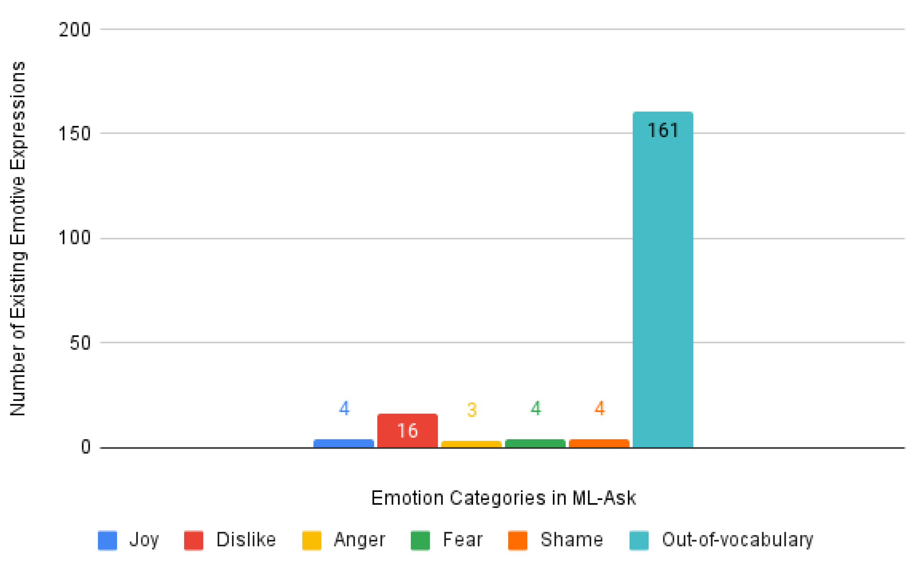Select the yellow Anger legend swatch
924x568 pixels.
point(311,540)
